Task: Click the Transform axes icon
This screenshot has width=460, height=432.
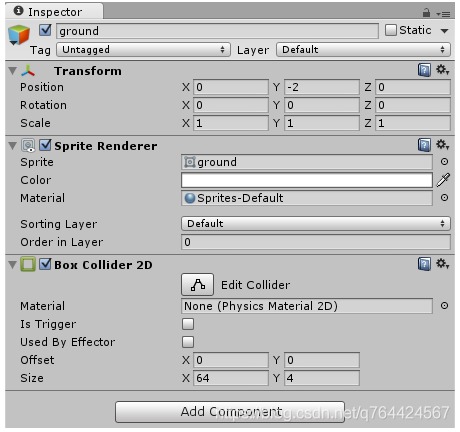Action: [28, 71]
